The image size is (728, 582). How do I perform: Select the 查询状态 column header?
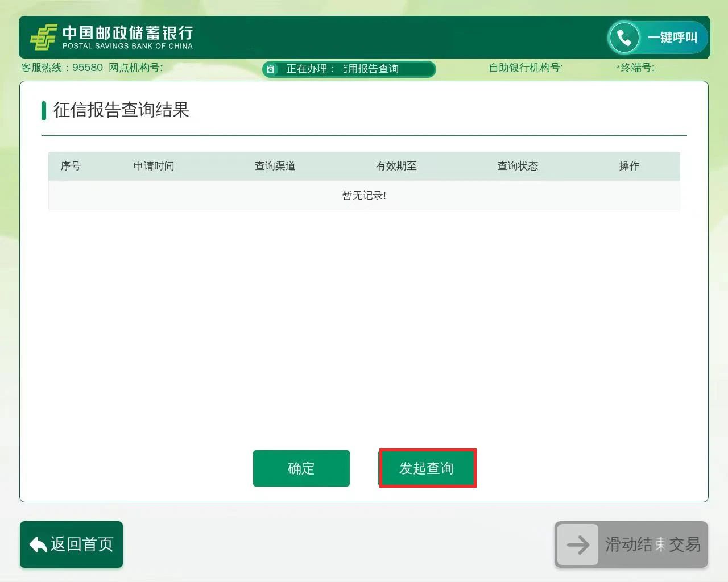pyautogui.click(x=517, y=166)
